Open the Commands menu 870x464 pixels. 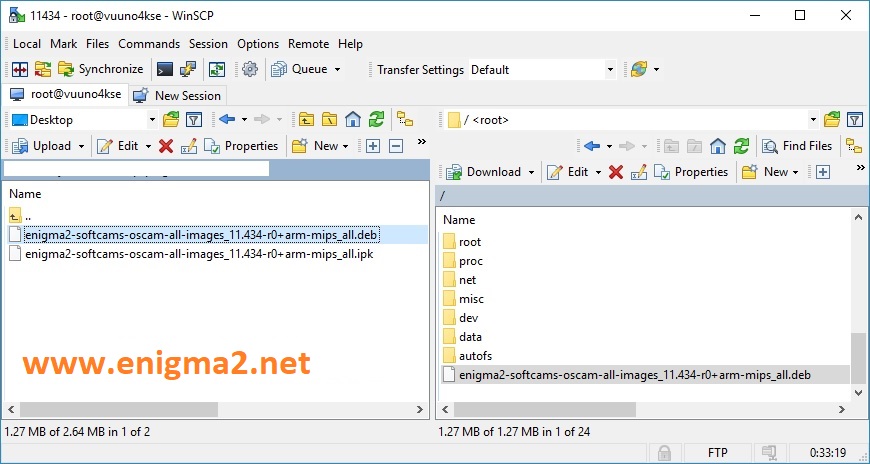[x=149, y=44]
